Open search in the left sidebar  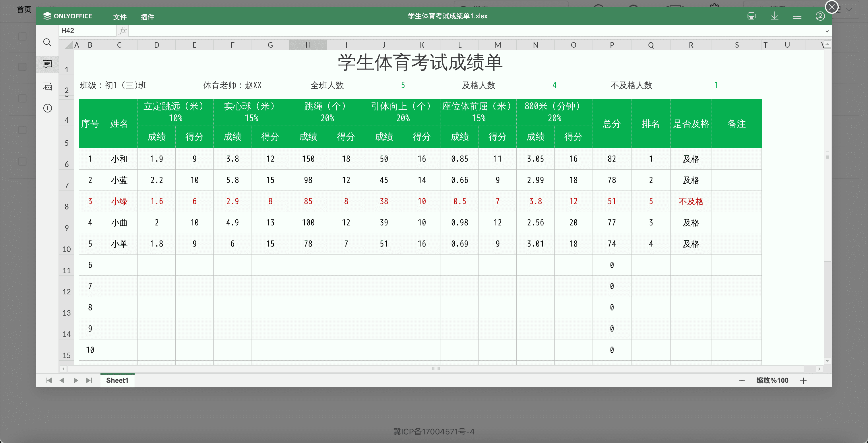click(x=47, y=42)
